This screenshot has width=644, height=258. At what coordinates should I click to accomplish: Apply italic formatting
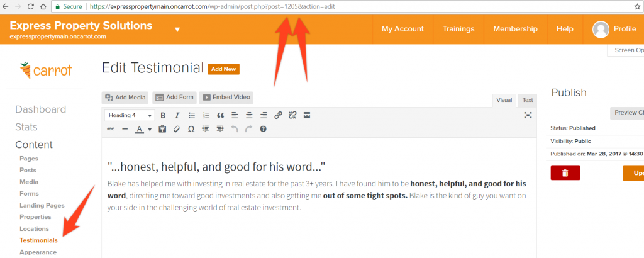(177, 115)
